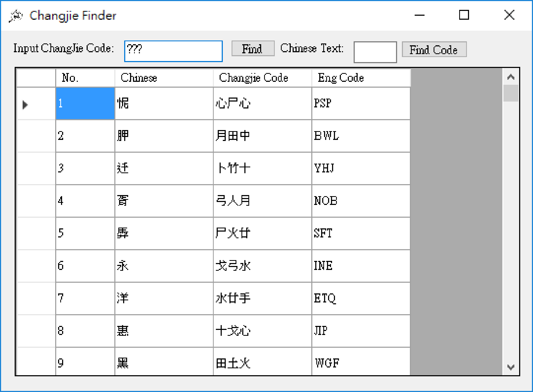
Task: Click the Changjie Code cell for row 7
Action: [262, 298]
